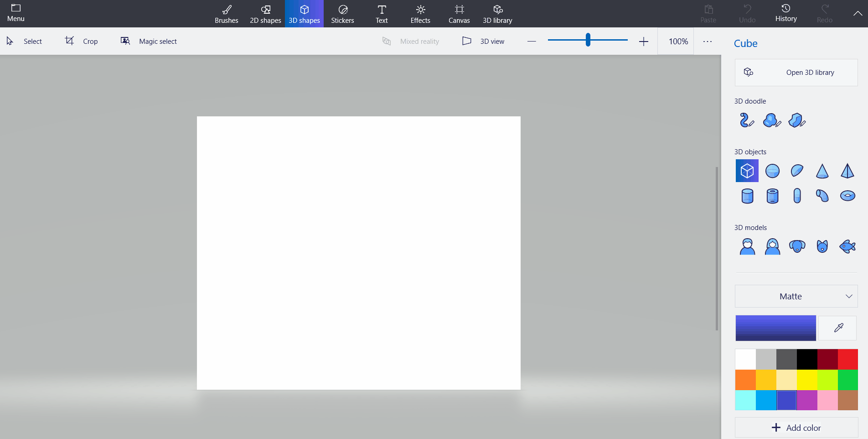The height and width of the screenshot is (439, 868).
Task: Pick the red color swatch
Action: click(847, 359)
